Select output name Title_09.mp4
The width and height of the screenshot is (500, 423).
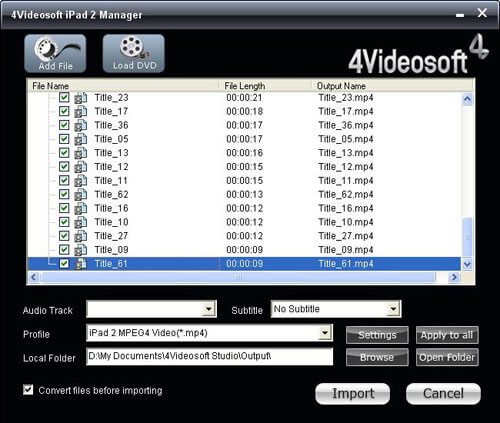pos(346,250)
